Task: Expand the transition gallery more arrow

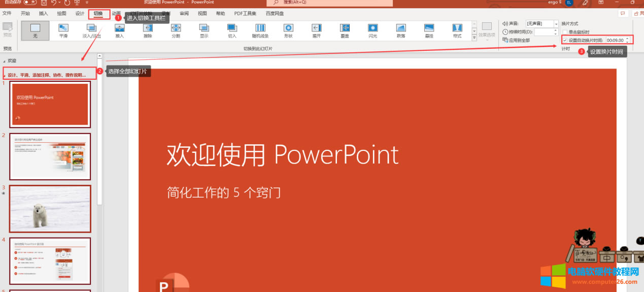Action: tap(474, 38)
